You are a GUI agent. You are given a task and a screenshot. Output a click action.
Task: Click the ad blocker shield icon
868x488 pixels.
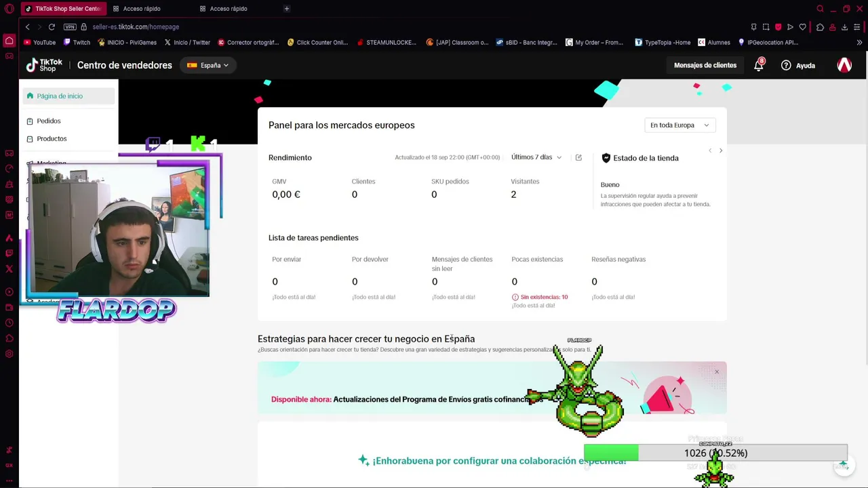tap(778, 26)
